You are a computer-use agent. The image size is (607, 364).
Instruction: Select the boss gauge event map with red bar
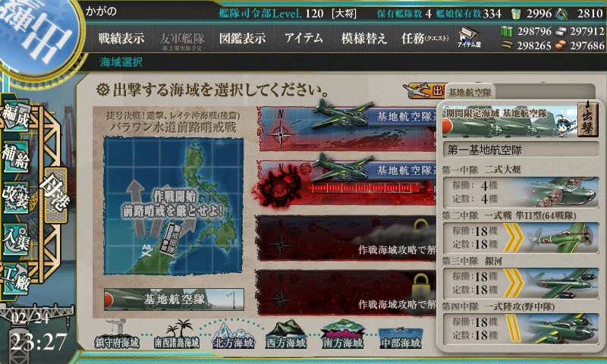(348, 182)
